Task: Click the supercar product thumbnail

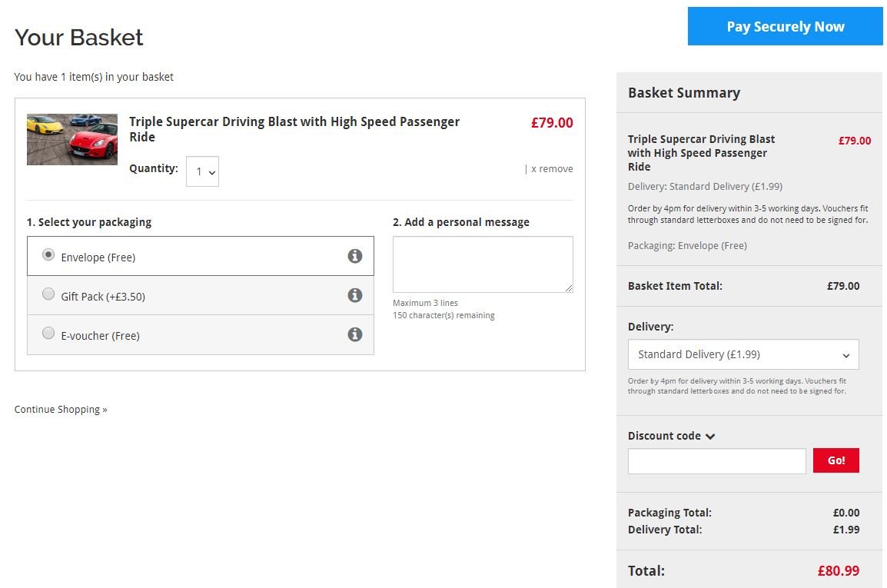Action: pos(72,139)
